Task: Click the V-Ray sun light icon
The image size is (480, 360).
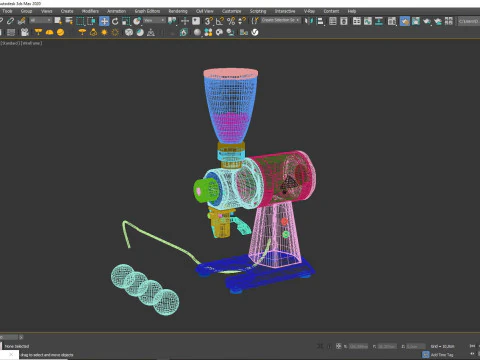Action: coord(104,32)
